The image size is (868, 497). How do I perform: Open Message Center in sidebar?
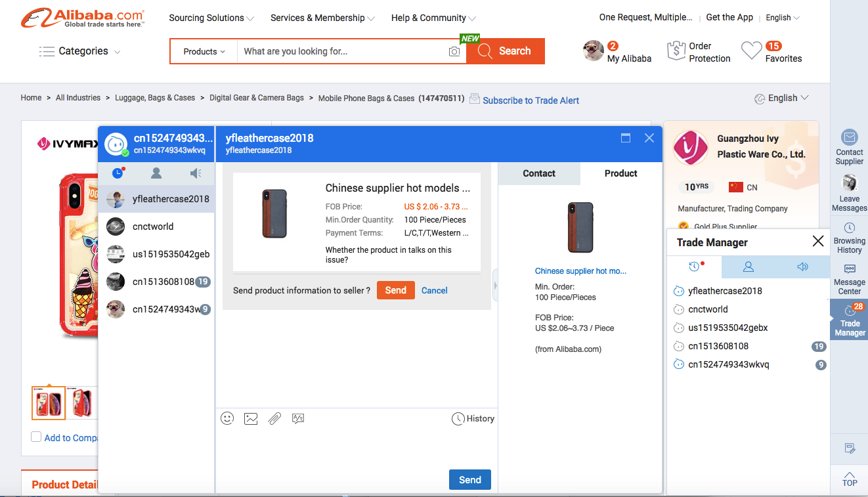coord(849,279)
